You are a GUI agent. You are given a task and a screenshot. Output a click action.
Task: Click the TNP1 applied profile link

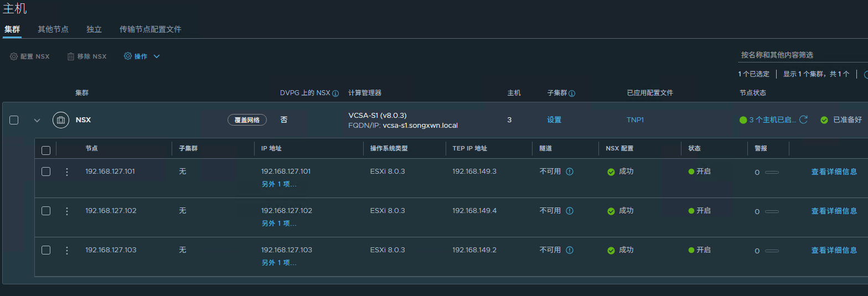coord(635,120)
